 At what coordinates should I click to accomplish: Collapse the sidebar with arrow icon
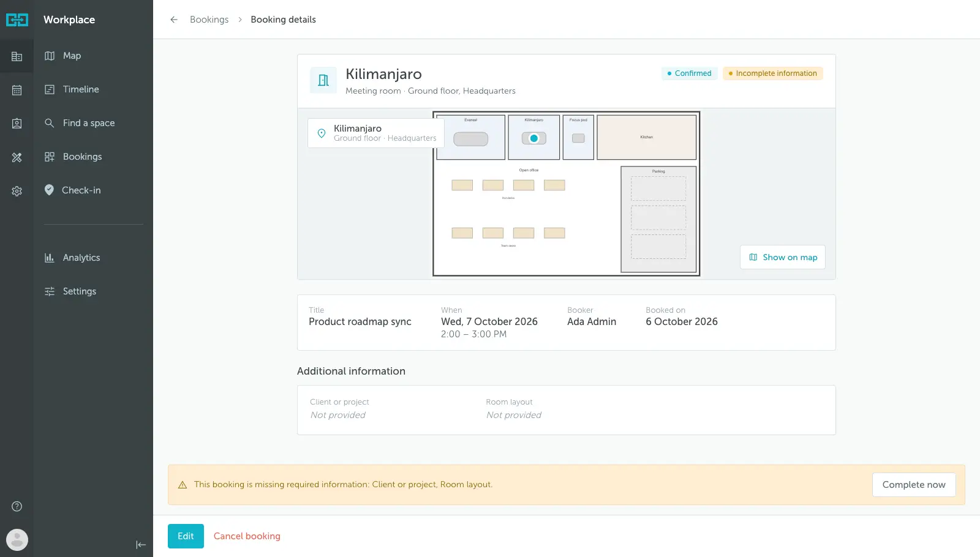141,545
